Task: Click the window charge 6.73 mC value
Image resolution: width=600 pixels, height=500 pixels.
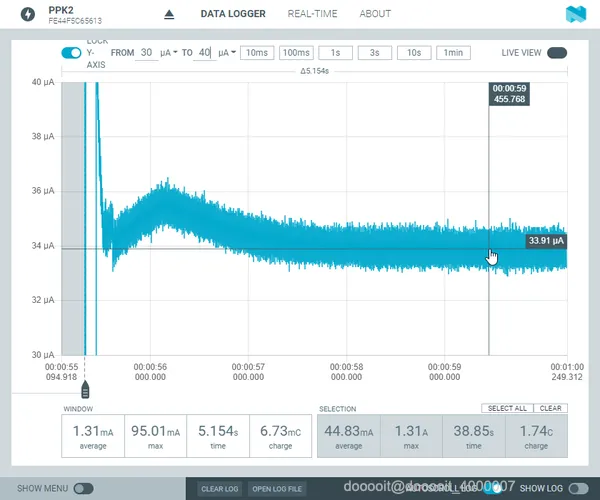Action: pos(280,431)
